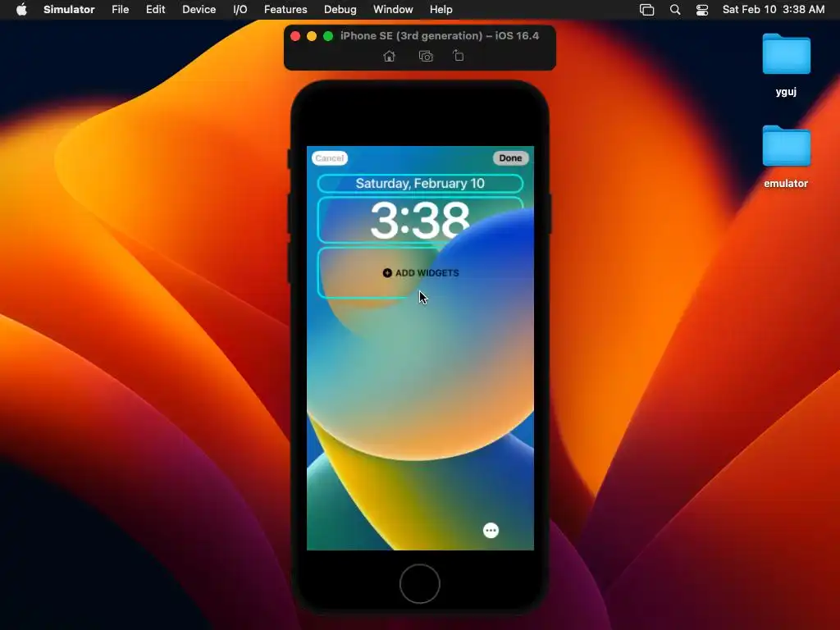Close the simulator window with the red button
840x630 pixels.
click(x=295, y=36)
